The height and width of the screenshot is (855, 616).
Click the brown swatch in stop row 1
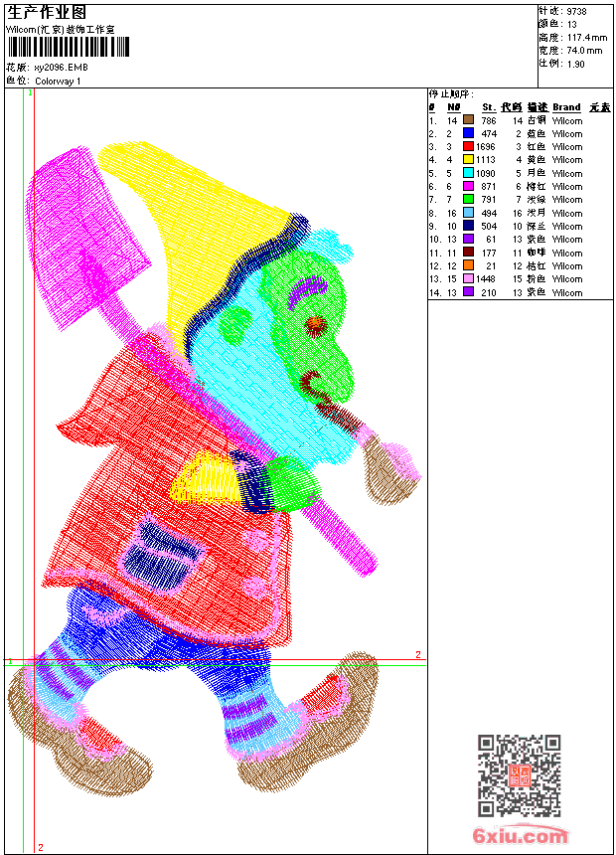468,120
